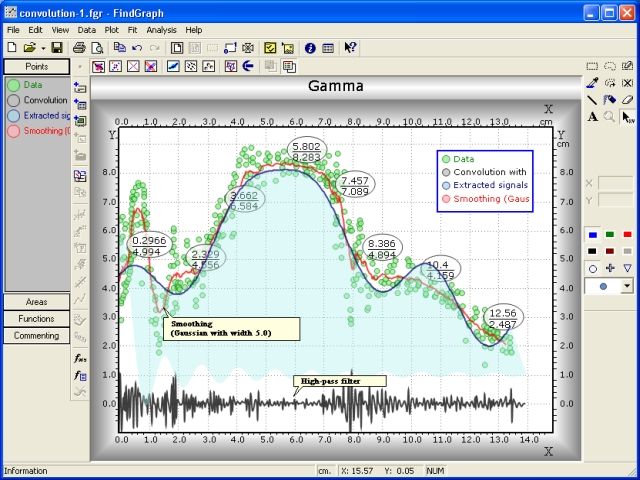Click the context help arrow icon

(x=350, y=47)
